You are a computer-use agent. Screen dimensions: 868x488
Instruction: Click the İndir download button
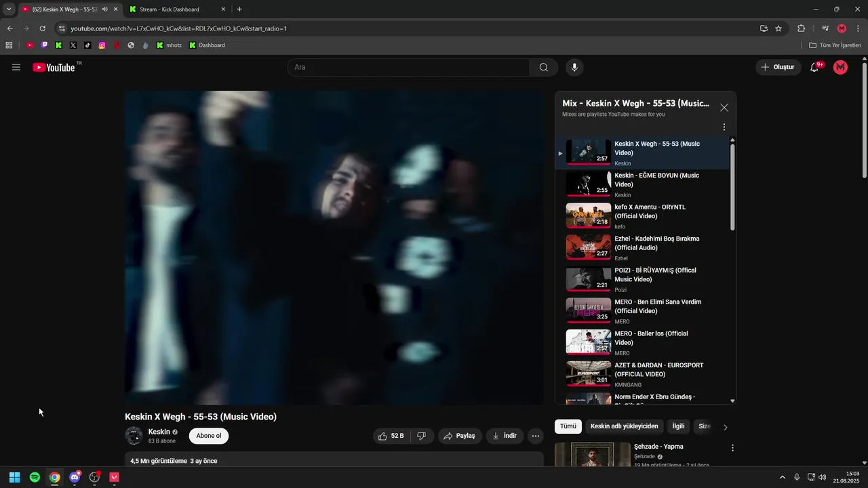coord(505,436)
